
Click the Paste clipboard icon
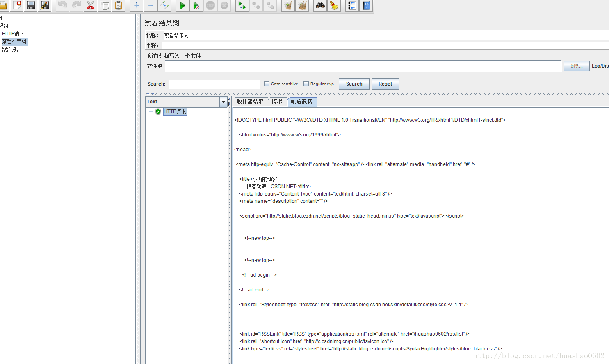(x=119, y=5)
